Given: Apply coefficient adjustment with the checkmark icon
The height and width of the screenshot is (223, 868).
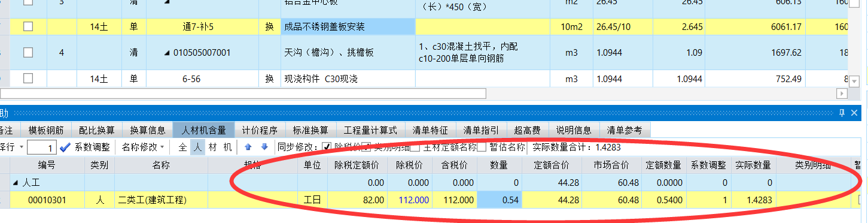Looking at the screenshot, I should click(x=66, y=147).
